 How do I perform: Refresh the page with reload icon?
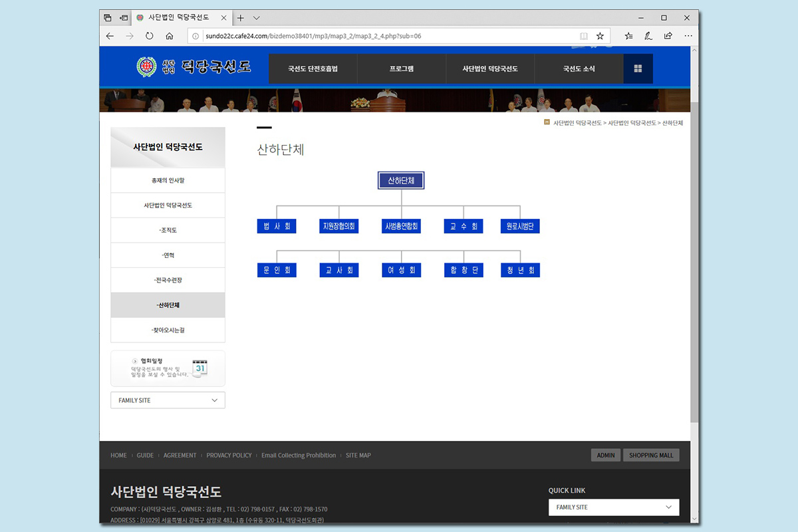coord(150,36)
